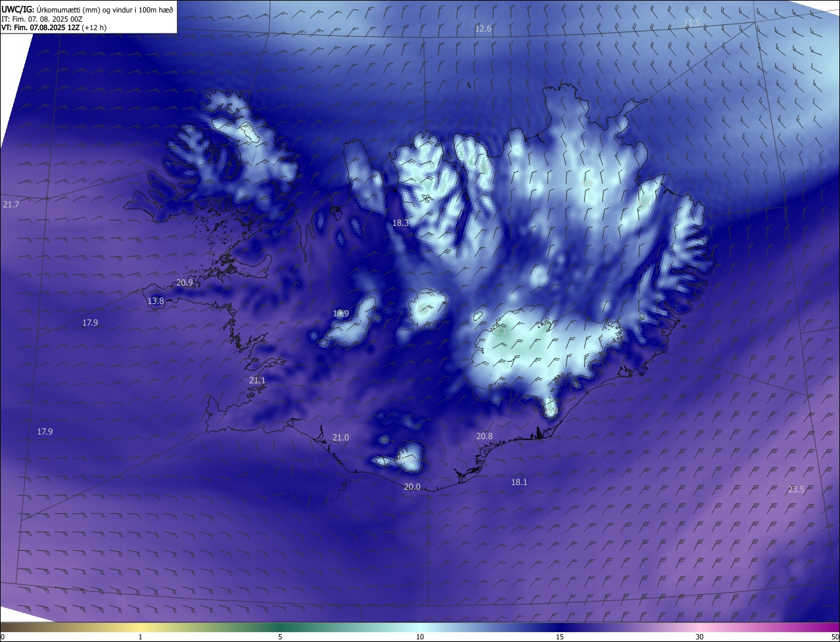840x642 pixels.
Task: Click the 11.5 value on the map
Action: (692, 23)
